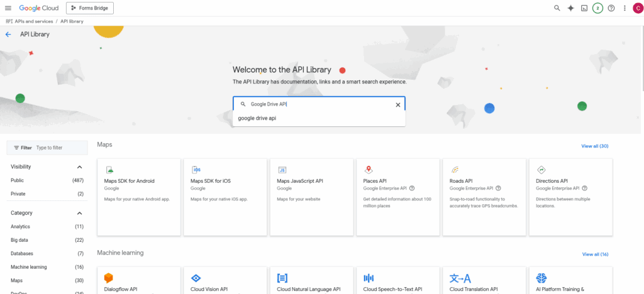Open the help question mark icon
644x294 pixels.
[611, 8]
